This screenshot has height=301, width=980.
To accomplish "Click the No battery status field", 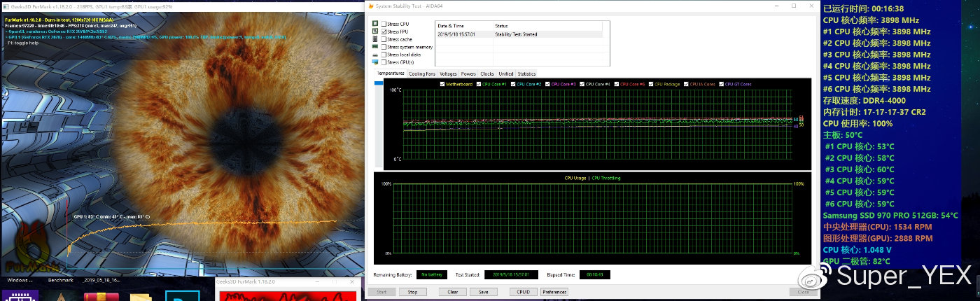I will coord(431,274).
